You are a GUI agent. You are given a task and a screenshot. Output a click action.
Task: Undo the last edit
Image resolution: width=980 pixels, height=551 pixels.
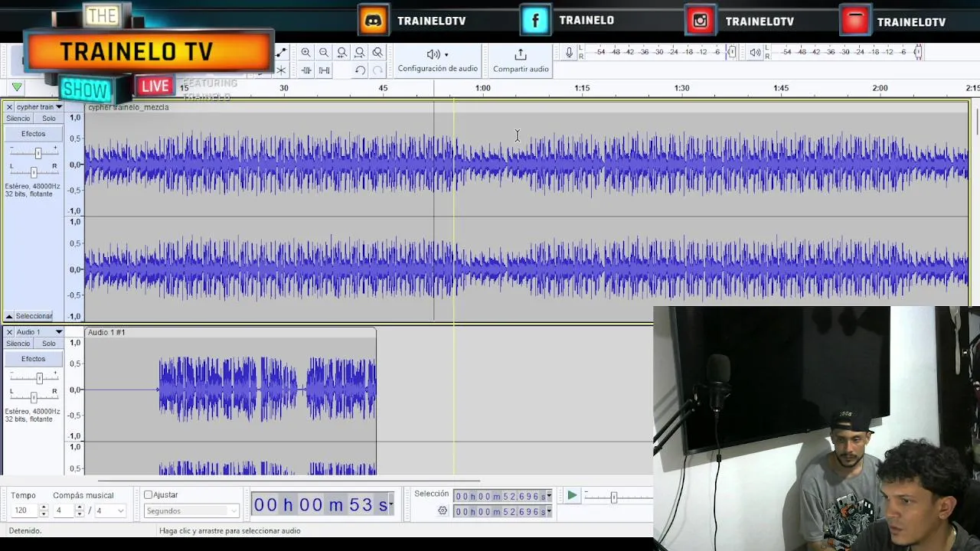point(360,70)
